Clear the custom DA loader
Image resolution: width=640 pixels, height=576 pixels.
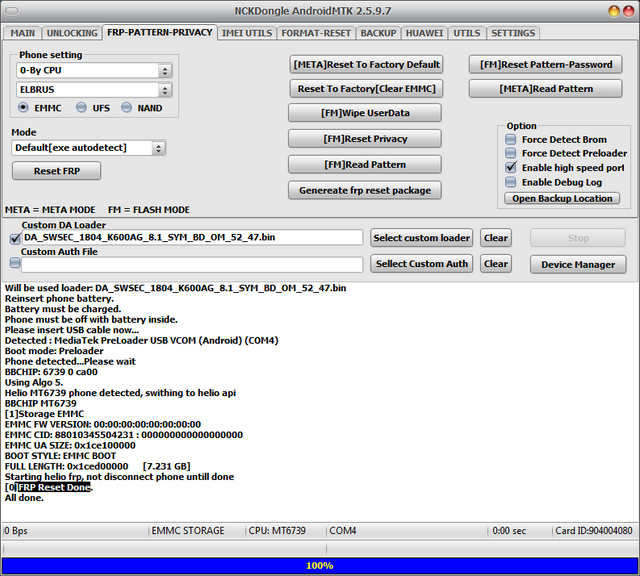[x=496, y=238]
